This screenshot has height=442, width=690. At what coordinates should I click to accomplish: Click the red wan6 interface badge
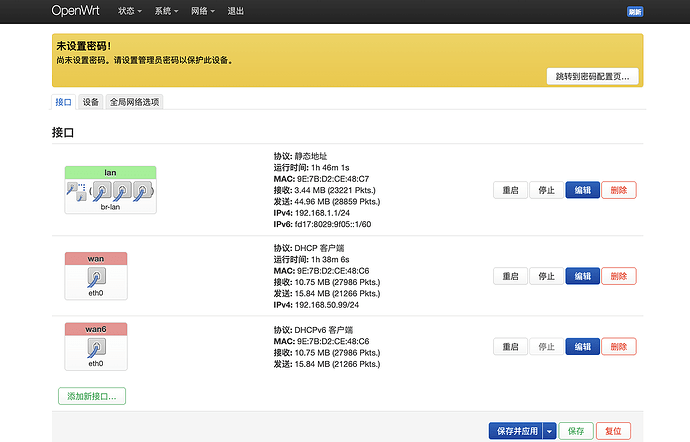click(96, 329)
